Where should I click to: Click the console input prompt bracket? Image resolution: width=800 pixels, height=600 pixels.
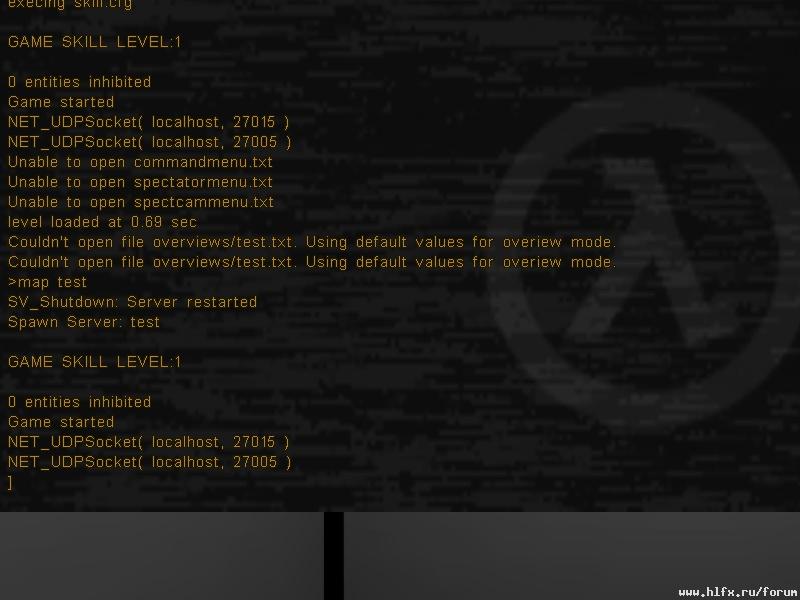[11, 483]
